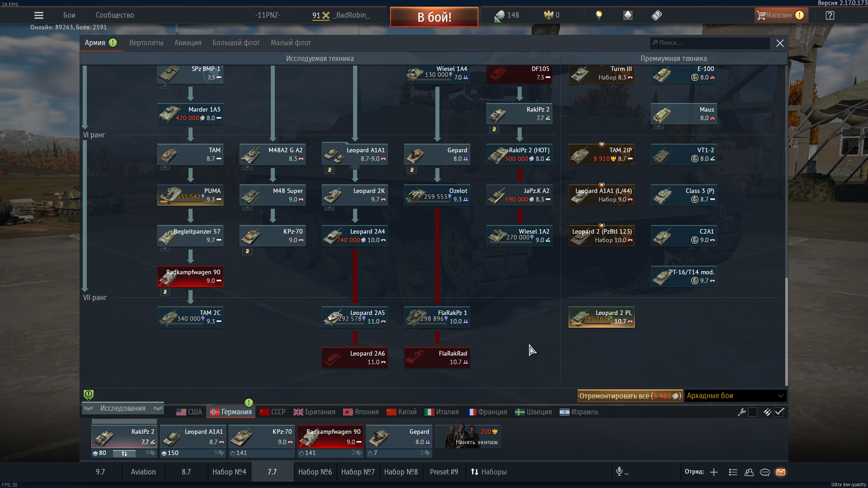
Task: Select the PUMA vehicle in tree
Action: click(190, 195)
